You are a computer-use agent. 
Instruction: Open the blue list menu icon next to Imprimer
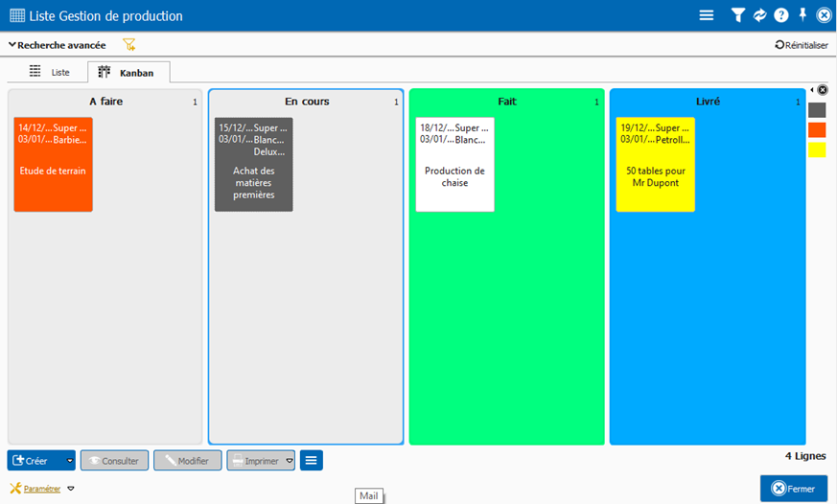click(x=311, y=461)
